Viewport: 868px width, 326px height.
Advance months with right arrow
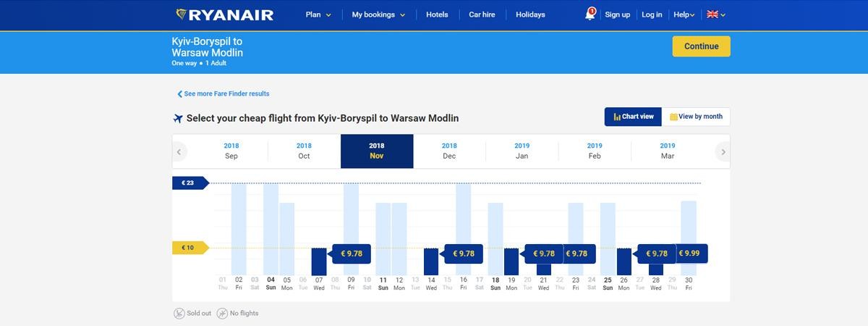[x=723, y=152]
